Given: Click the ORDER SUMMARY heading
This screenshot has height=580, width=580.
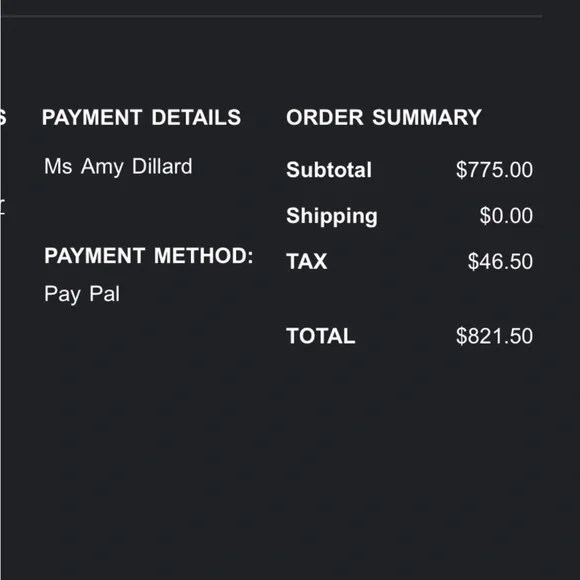Looking at the screenshot, I should [384, 118].
